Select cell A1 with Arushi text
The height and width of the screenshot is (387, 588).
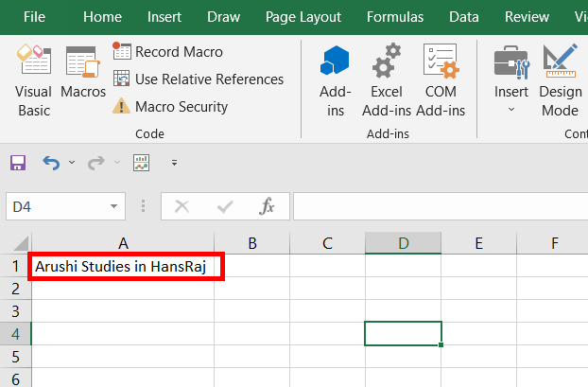(x=125, y=267)
